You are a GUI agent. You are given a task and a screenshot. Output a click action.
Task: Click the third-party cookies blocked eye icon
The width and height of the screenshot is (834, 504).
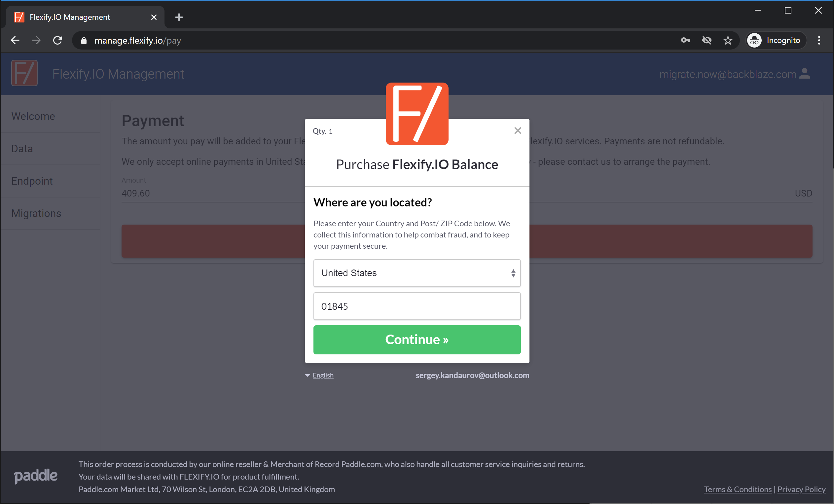point(707,40)
